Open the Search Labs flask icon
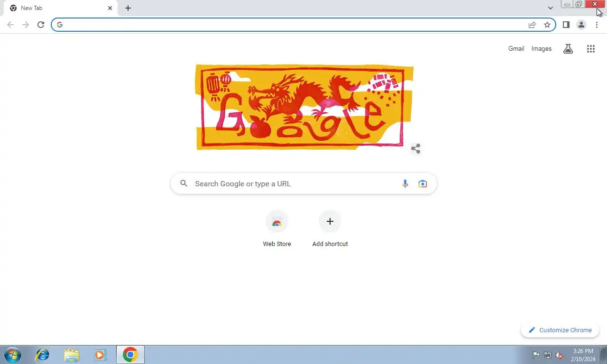This screenshot has height=364, width=607. [568, 48]
